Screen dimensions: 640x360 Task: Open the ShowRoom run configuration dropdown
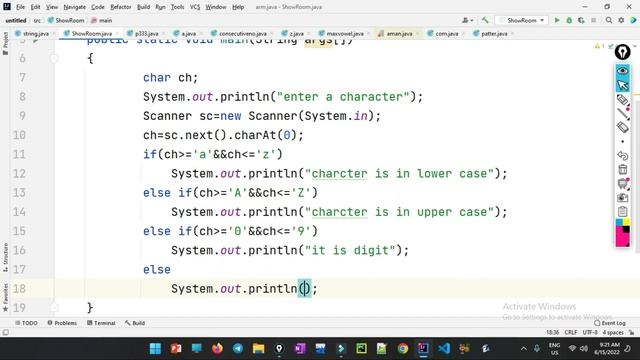522,20
